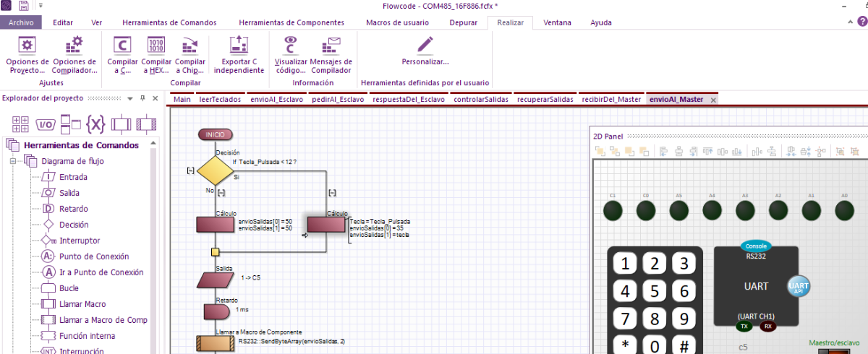Click the keypad key 5
Image resolution: width=868 pixels, height=354 pixels.
[655, 291]
